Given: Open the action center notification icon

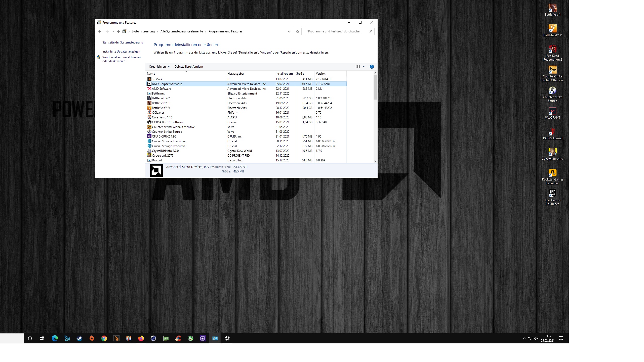Looking at the screenshot, I should [x=561, y=338].
